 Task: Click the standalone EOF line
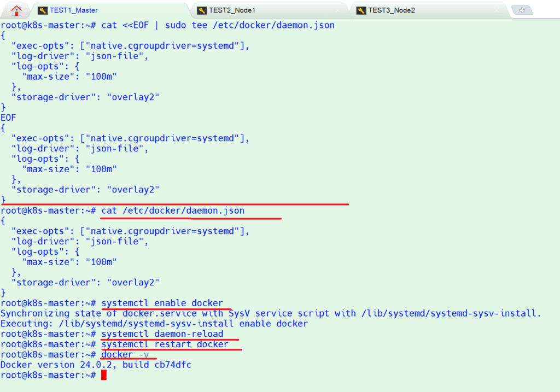pos(9,118)
